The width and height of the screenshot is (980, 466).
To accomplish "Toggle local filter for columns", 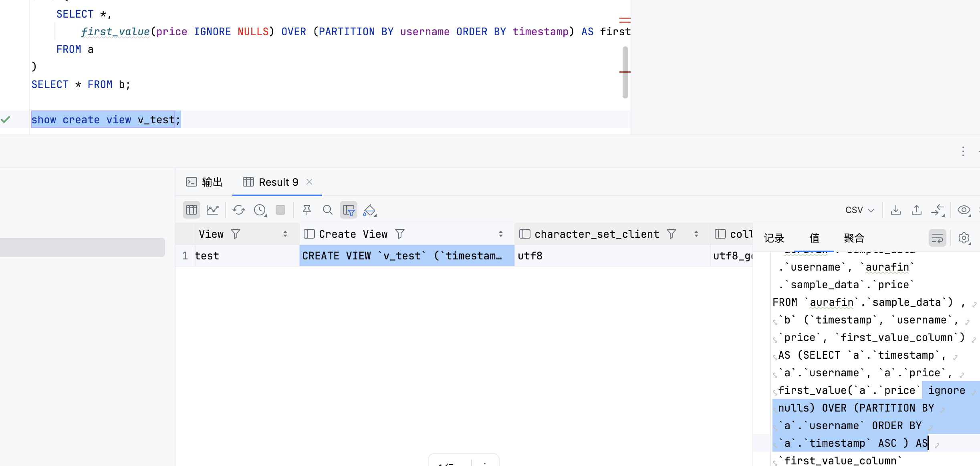I will (x=349, y=210).
